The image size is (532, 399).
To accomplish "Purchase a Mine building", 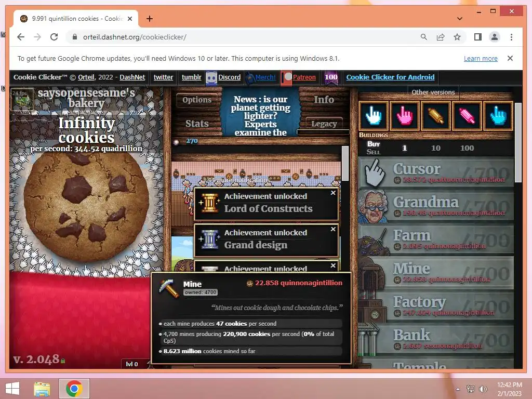I will pos(436,273).
